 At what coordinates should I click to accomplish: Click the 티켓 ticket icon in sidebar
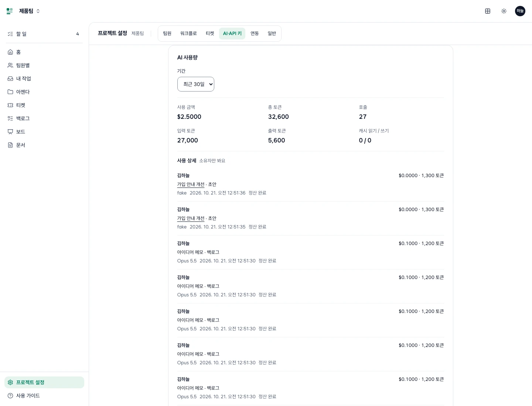[x=10, y=105]
